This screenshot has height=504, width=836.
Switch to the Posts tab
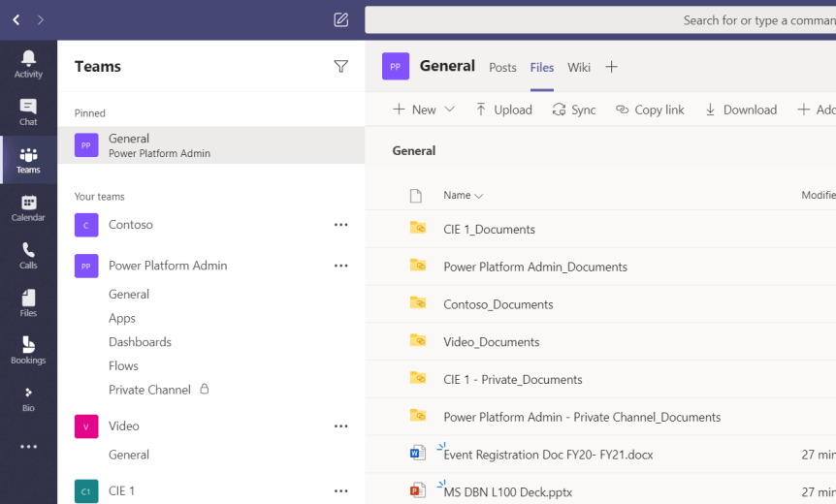coord(502,67)
